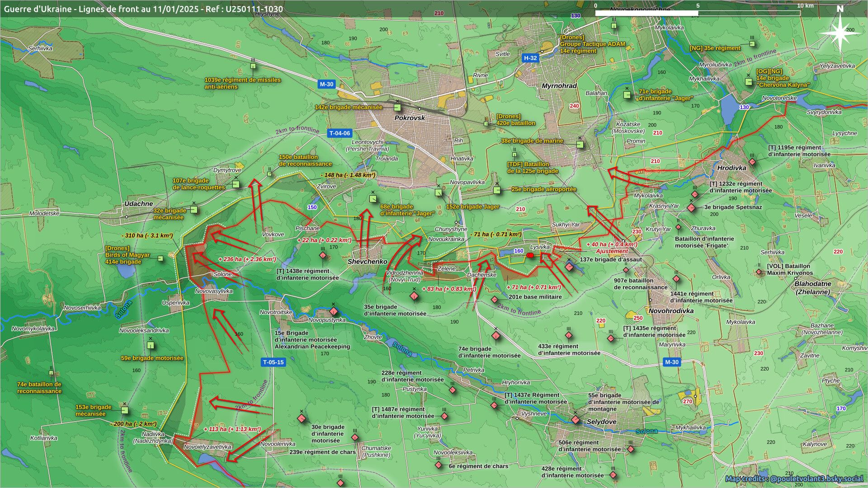
Task: Click the T-04-06 road shield
Action: (x=340, y=133)
